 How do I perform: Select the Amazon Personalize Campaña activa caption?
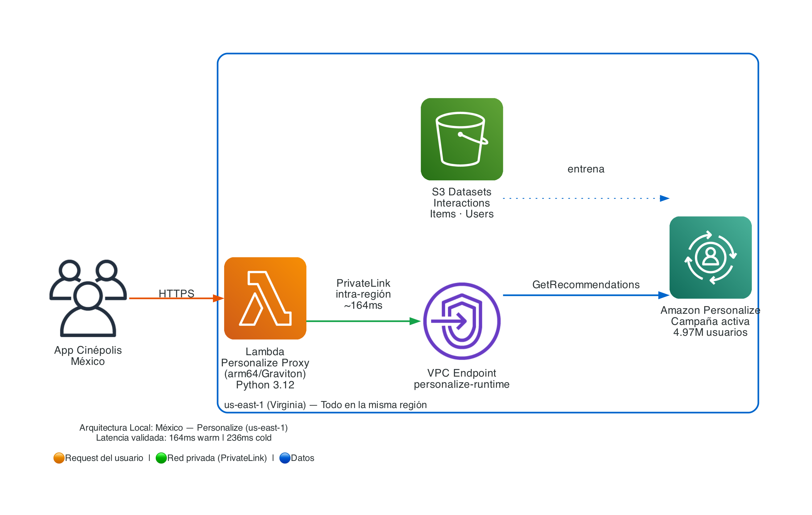pos(710,321)
